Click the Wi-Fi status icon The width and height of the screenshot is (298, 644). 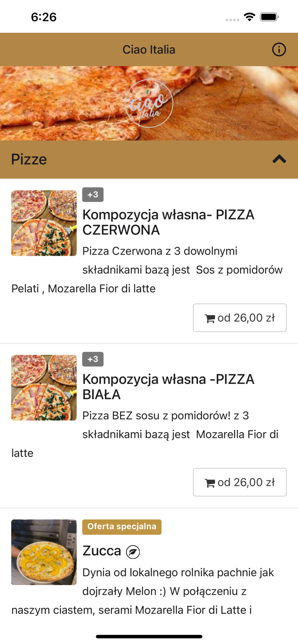coord(250,17)
